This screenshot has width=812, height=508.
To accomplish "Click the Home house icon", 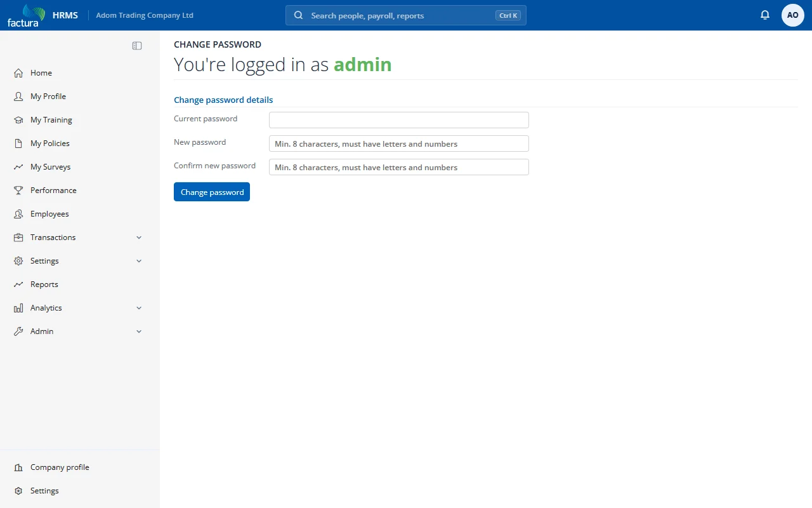I will coord(18,73).
